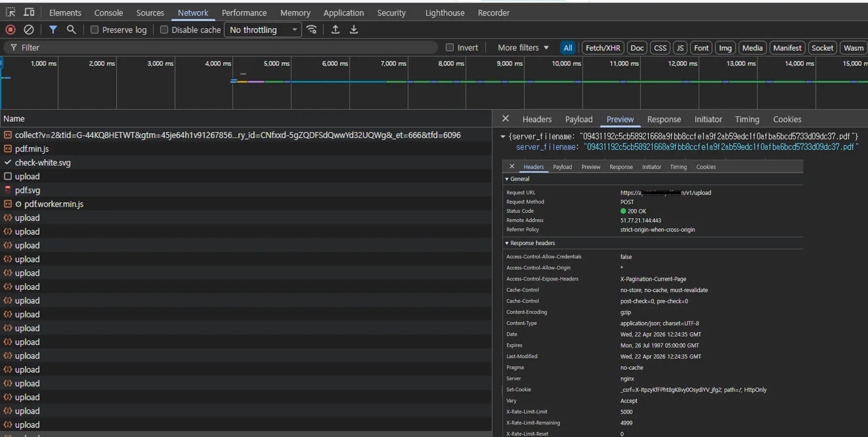This screenshot has height=437, width=868.
Task: Expand the More filters dropdown
Action: (523, 48)
